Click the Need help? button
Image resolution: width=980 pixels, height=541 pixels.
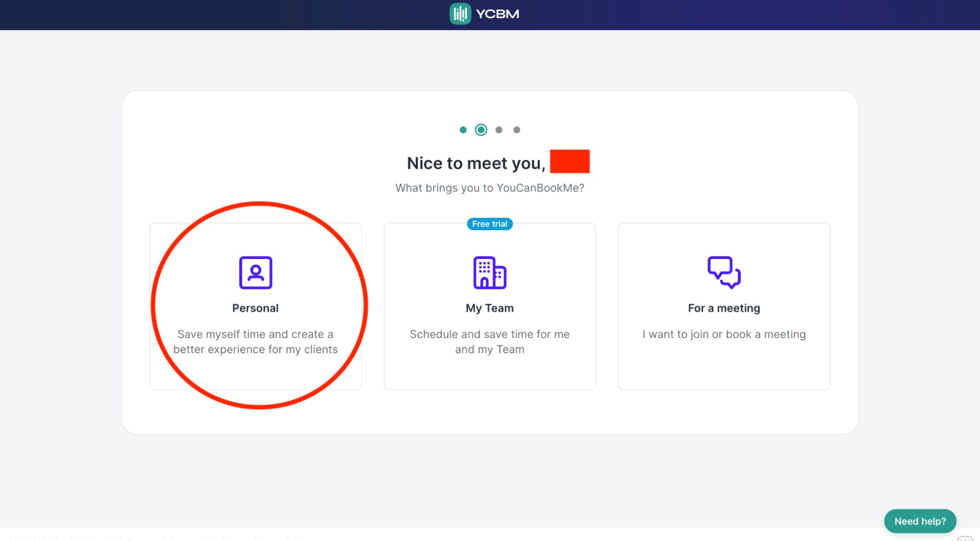point(920,521)
